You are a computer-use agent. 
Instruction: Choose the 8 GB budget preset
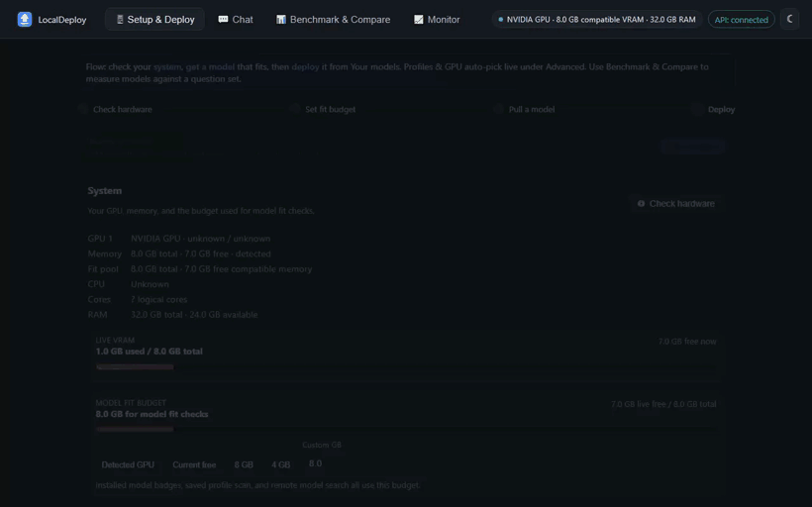tap(244, 465)
